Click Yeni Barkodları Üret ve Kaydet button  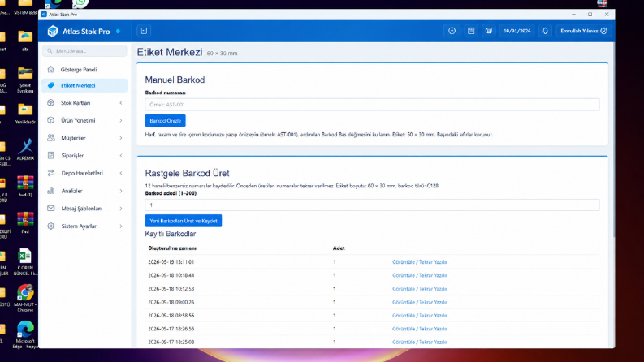(x=184, y=221)
